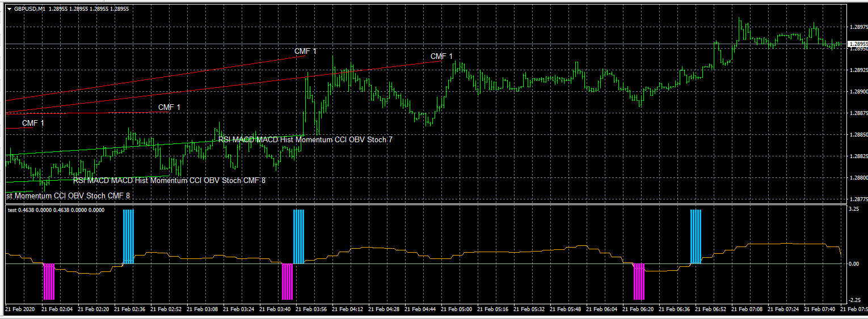The width and height of the screenshot is (868, 319).
Task: Click the 1.28875 price axis label
Action: click(x=859, y=113)
